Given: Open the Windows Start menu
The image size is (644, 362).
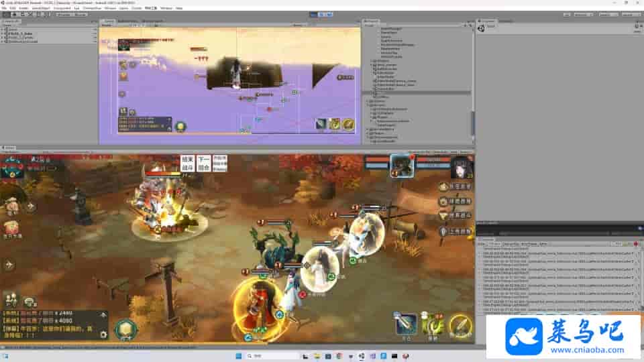Looking at the screenshot, I should coord(238,356).
